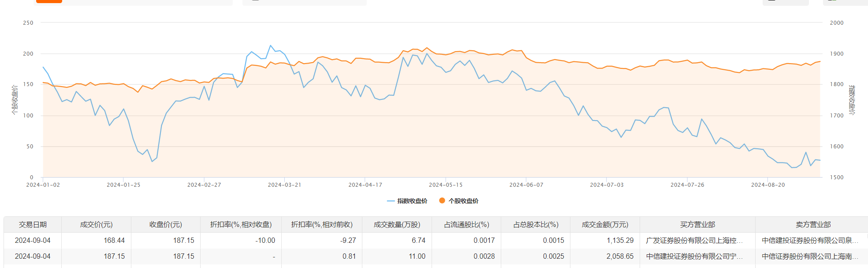Select the 折扣率(%,相对收盘) column header

click(241, 225)
